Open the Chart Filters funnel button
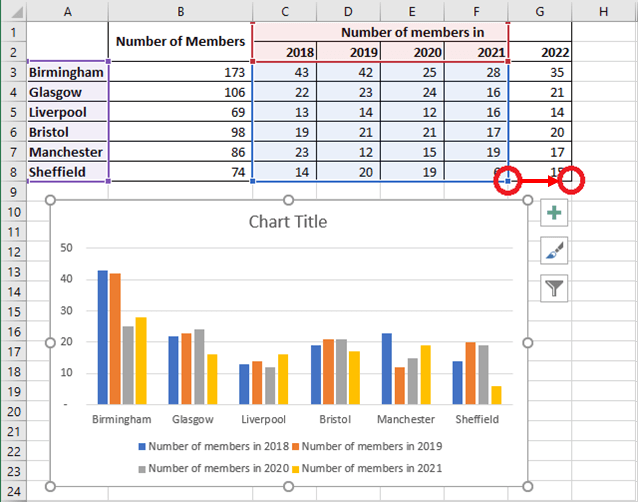This screenshot has height=502, width=638. pos(554,288)
